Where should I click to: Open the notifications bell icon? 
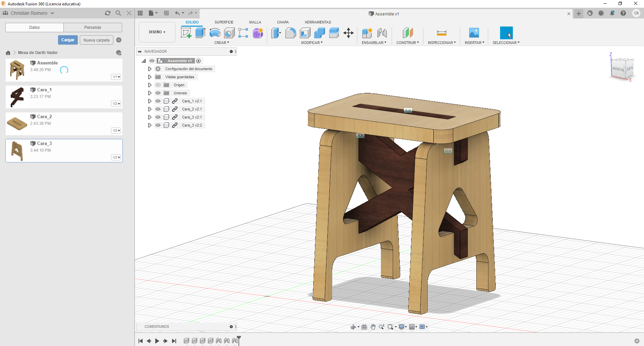[x=612, y=13]
